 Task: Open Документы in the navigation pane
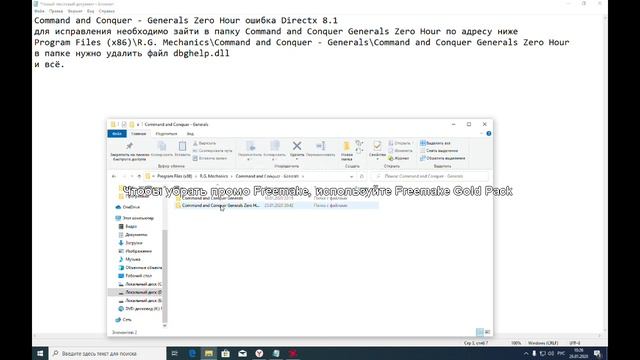[x=133, y=235]
